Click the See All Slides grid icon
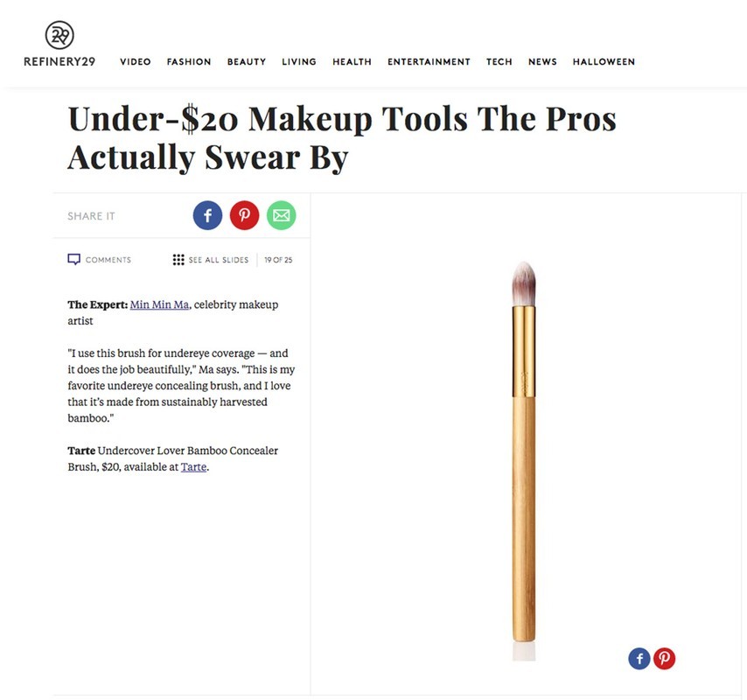Image resolution: width=747 pixels, height=700 pixels. tap(178, 260)
